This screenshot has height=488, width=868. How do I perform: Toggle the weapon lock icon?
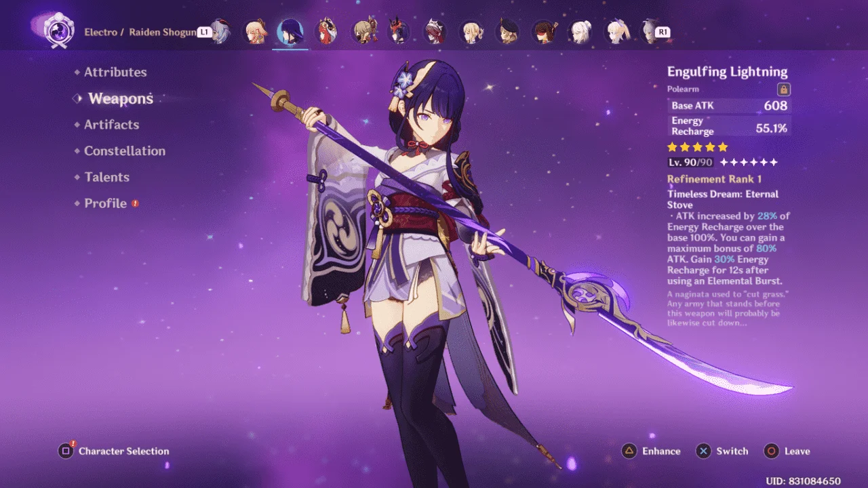click(x=784, y=89)
